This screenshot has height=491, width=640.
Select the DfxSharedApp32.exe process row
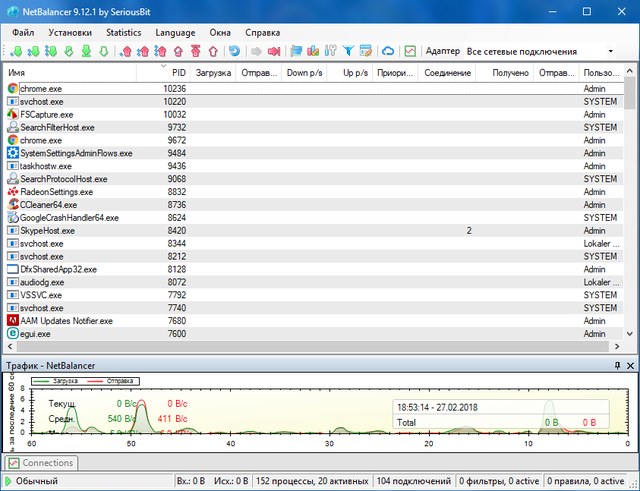point(314,269)
